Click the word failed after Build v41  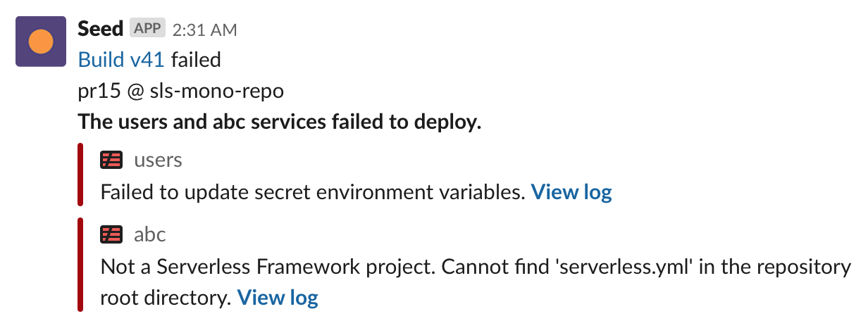196,60
